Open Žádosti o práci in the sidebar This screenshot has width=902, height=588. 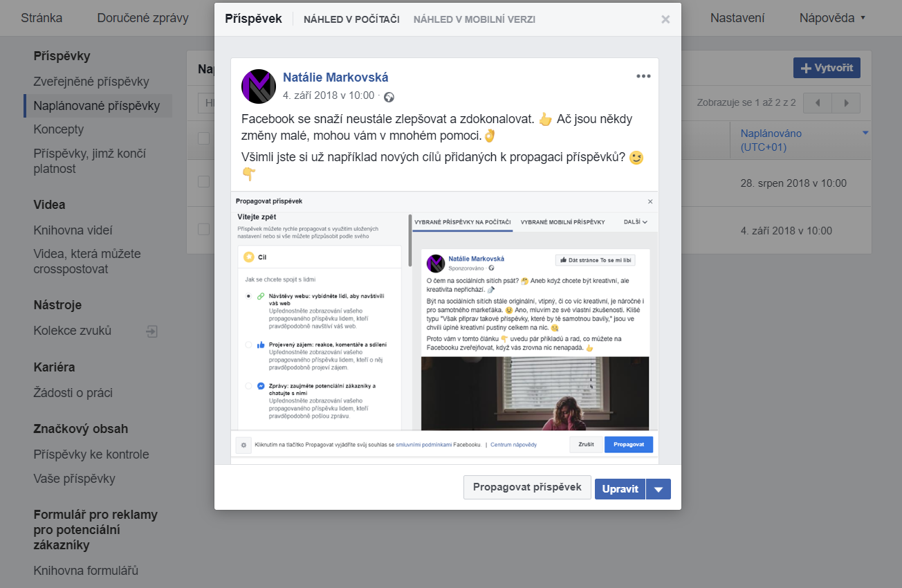click(x=73, y=393)
